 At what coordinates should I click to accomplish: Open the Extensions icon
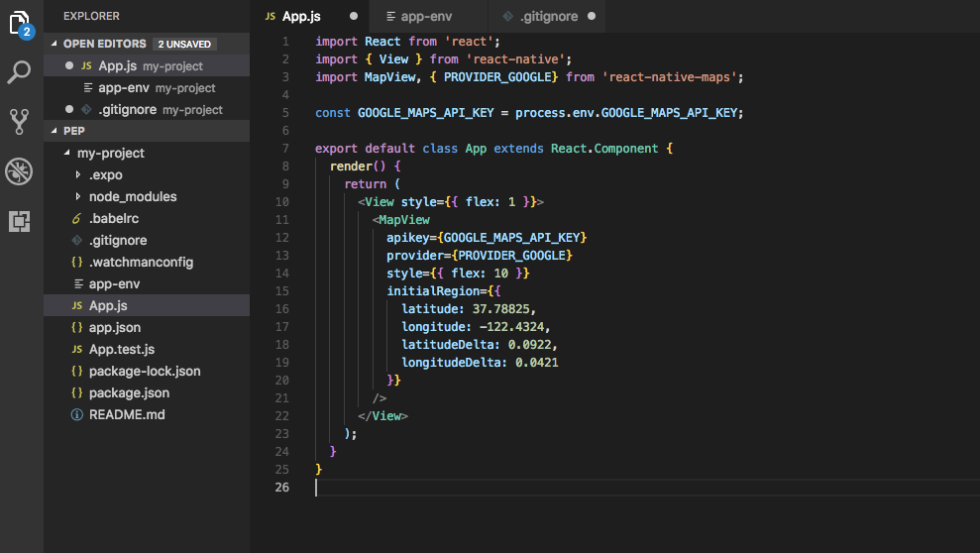pos(20,221)
